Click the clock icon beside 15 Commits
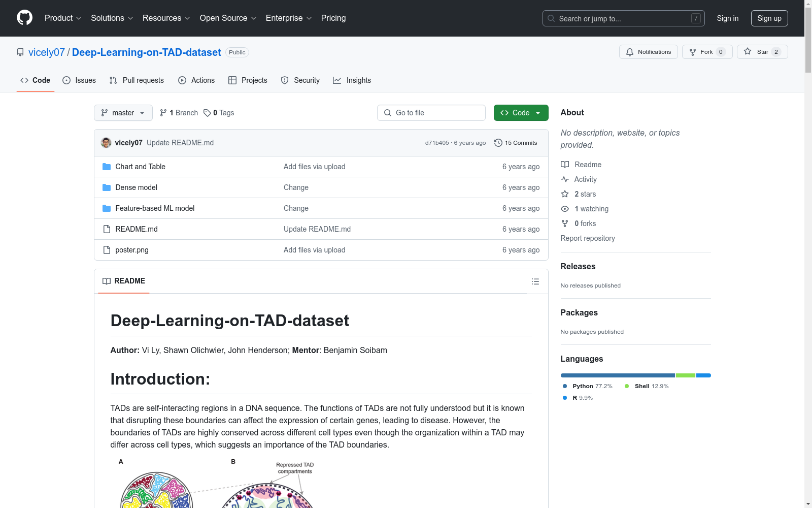Image resolution: width=812 pixels, height=508 pixels. [498, 143]
